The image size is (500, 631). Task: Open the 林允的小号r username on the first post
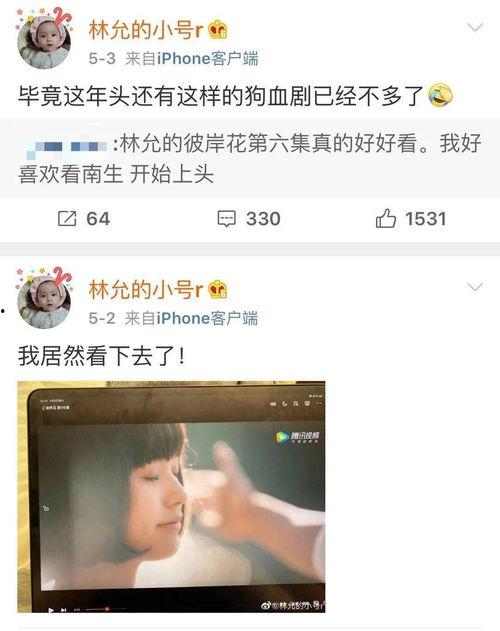click(x=146, y=30)
